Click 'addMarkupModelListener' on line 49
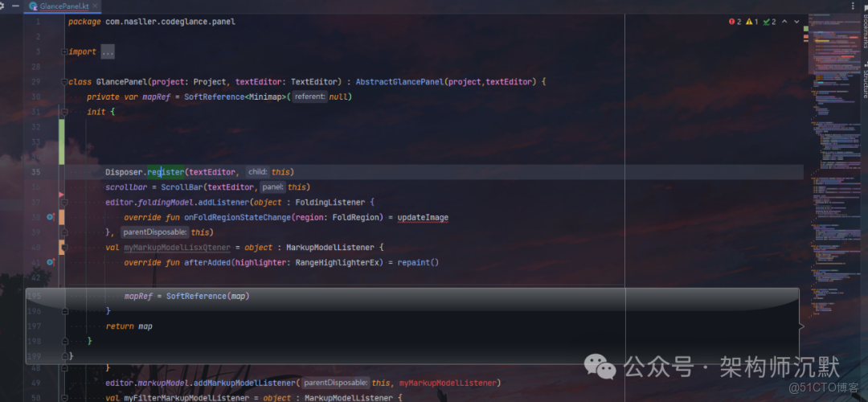868x402 pixels. (x=248, y=383)
